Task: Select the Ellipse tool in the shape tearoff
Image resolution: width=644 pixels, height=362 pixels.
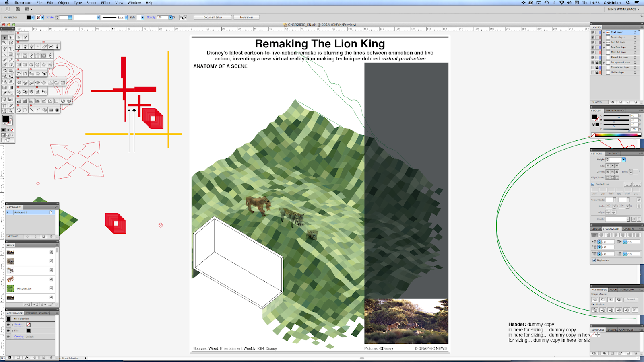Action: pos(31,64)
